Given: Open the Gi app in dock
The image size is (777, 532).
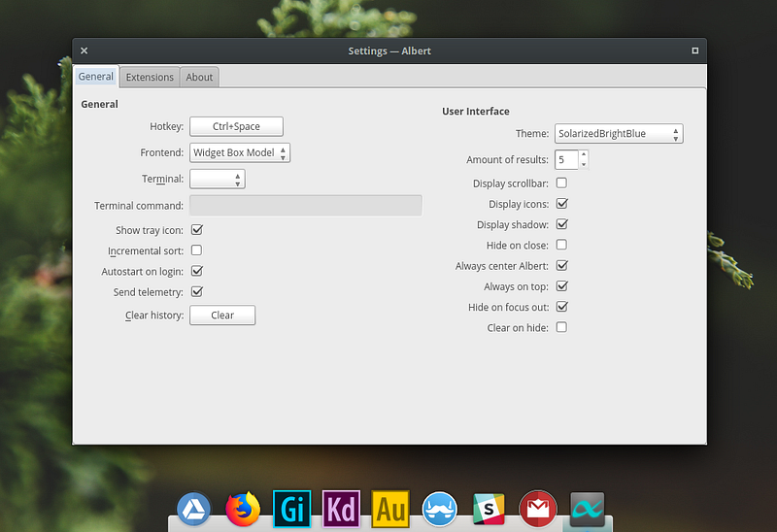Looking at the screenshot, I should (292, 510).
